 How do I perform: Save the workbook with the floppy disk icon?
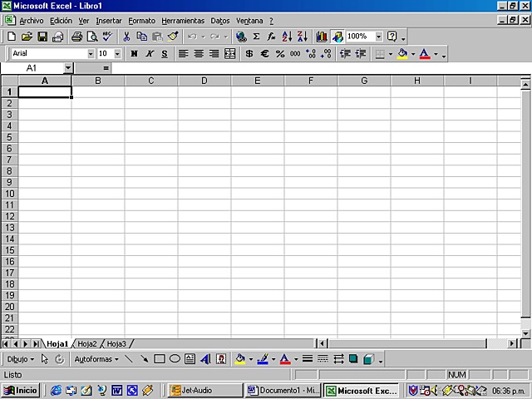[42, 37]
